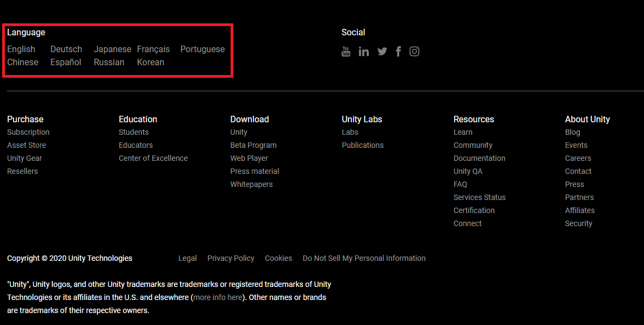Open the FAQ link

click(x=460, y=185)
